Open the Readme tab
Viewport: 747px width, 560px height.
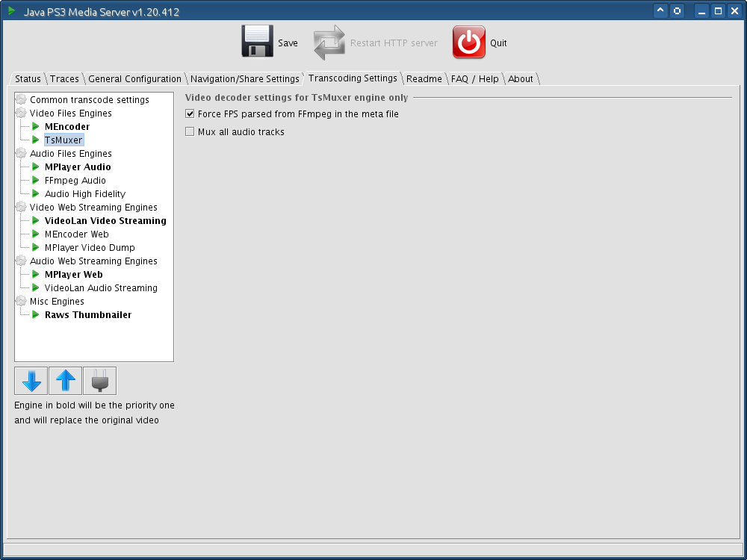(424, 78)
